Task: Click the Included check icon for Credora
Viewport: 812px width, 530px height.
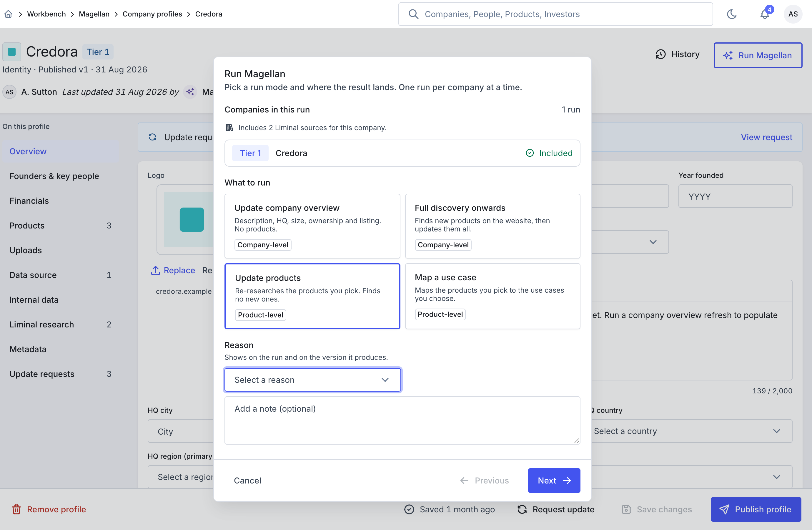Action: 530,153
